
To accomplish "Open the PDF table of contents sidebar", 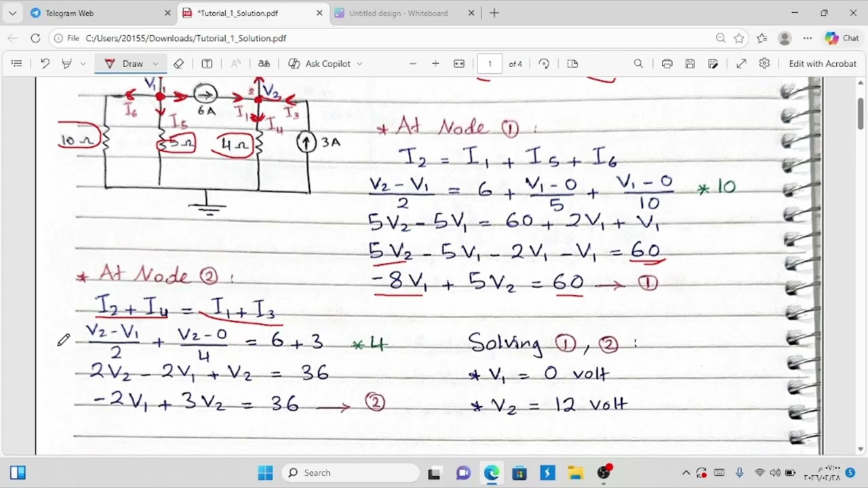I will (17, 64).
